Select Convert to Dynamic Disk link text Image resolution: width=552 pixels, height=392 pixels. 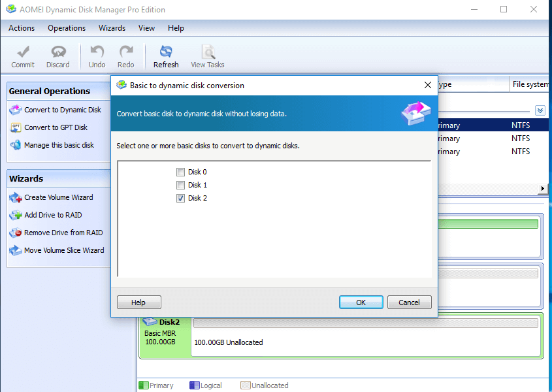[x=63, y=110]
